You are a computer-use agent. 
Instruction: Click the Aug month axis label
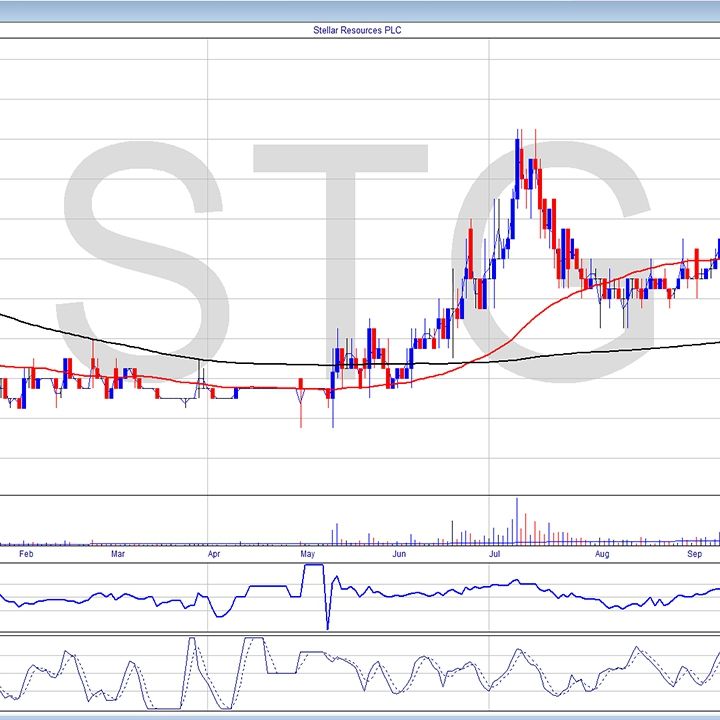tap(602, 553)
